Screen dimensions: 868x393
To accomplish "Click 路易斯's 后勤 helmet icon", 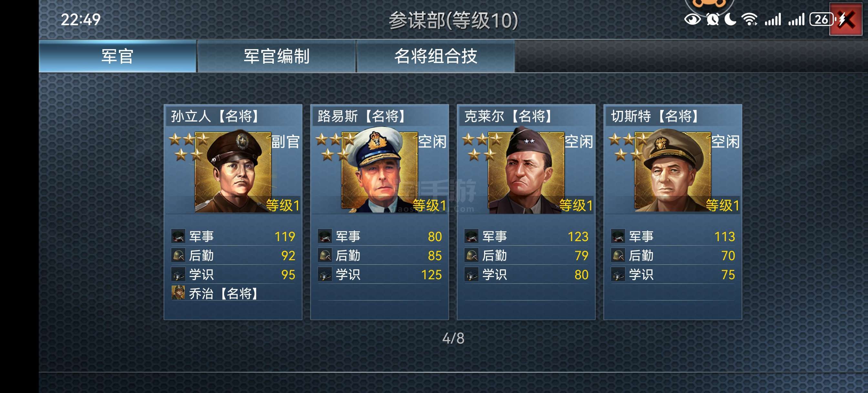I will (325, 255).
